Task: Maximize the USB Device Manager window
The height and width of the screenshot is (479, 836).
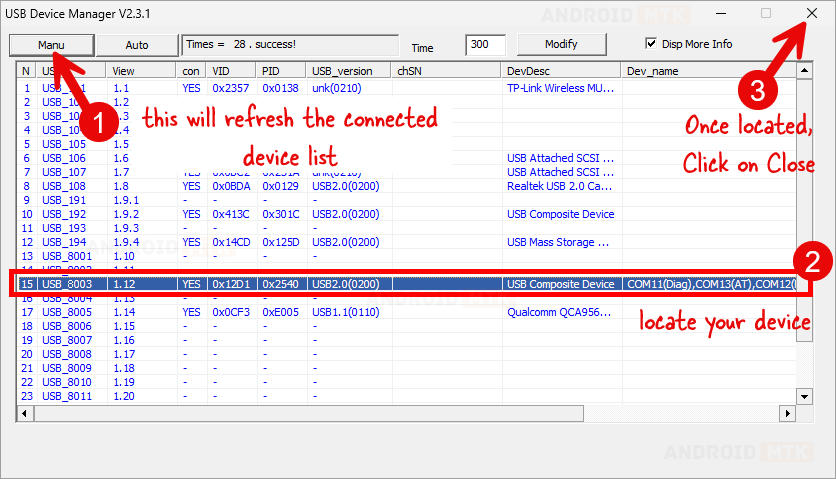Action: [x=766, y=14]
